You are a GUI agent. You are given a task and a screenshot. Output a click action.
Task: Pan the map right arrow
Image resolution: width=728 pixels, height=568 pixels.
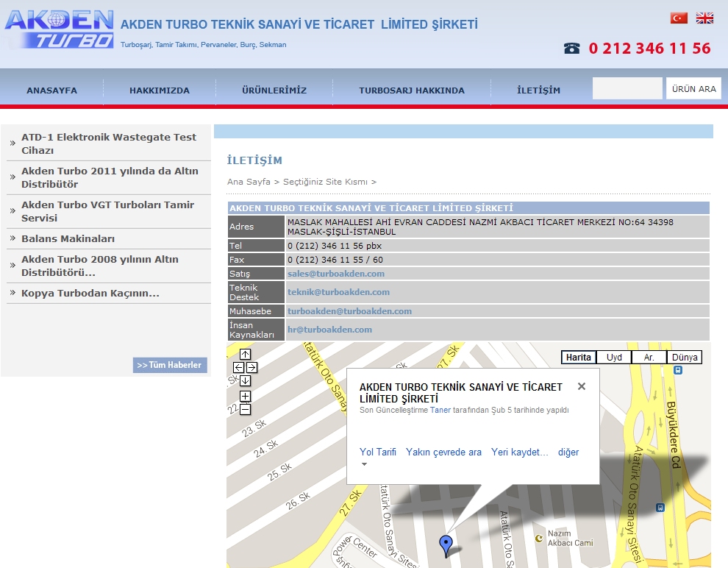click(251, 367)
